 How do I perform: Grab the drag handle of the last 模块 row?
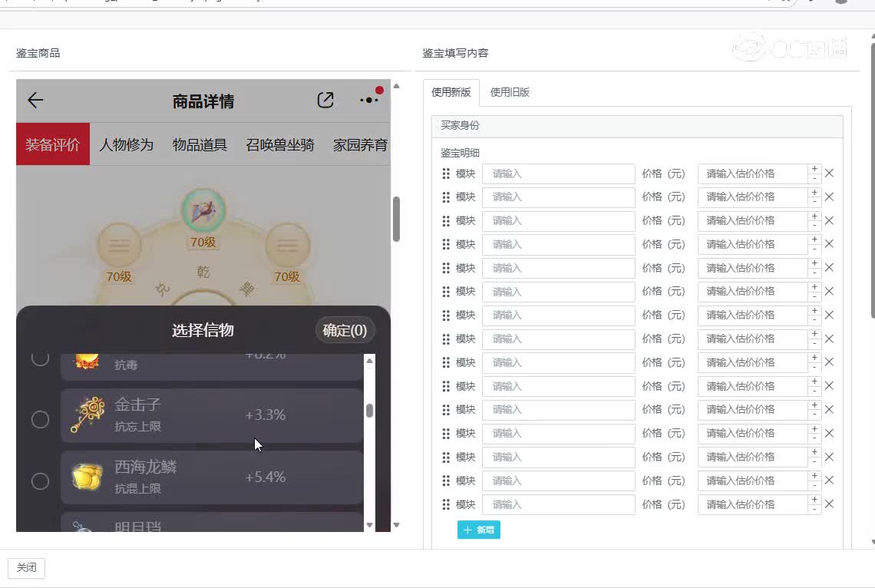pyautogui.click(x=446, y=504)
